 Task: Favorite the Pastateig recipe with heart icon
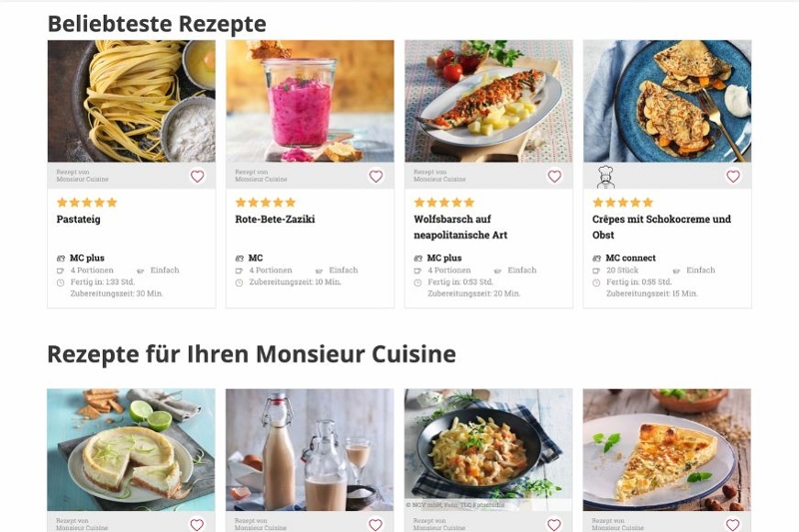pyautogui.click(x=197, y=176)
